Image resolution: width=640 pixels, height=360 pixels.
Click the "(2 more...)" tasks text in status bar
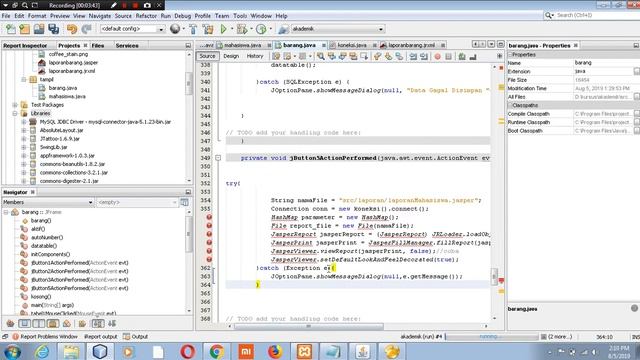pyautogui.click(x=560, y=337)
